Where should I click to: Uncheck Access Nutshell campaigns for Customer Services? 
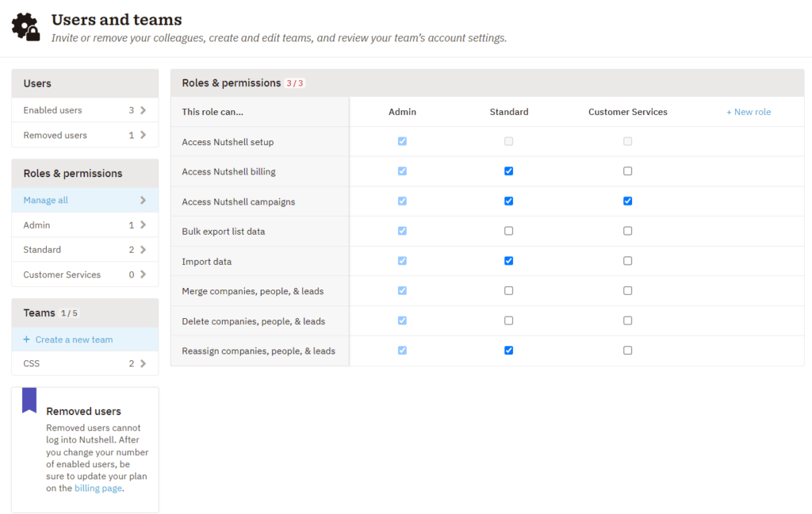click(x=627, y=201)
